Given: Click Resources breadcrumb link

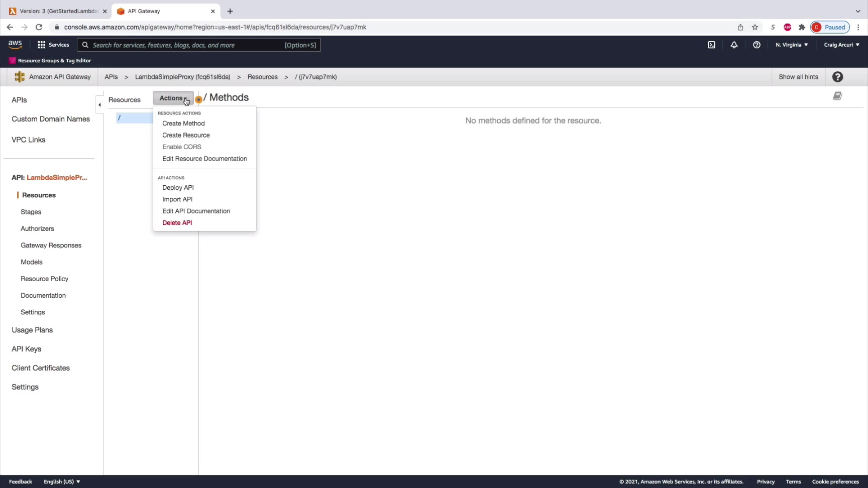Looking at the screenshot, I should (262, 77).
